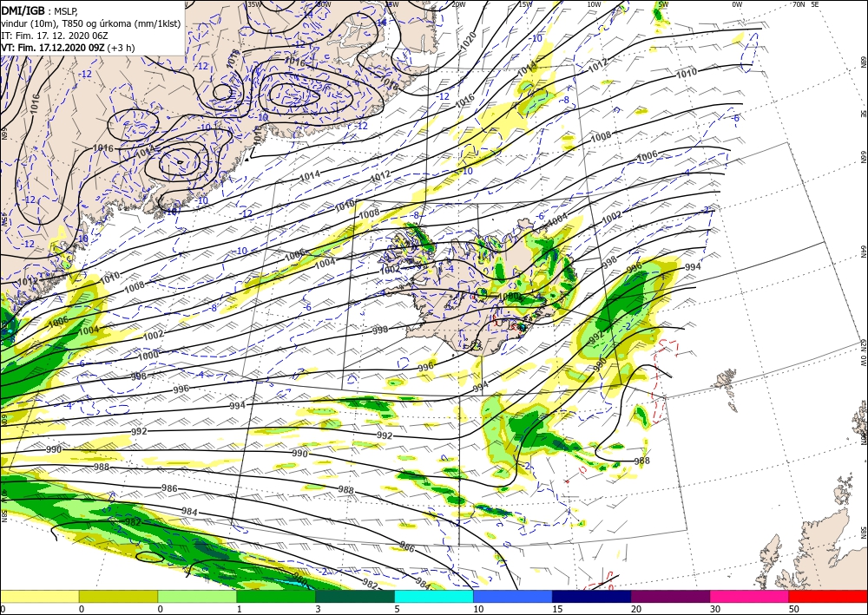Click the 1020 isobar label
This screenshot has height=615, width=868.
coord(469,42)
